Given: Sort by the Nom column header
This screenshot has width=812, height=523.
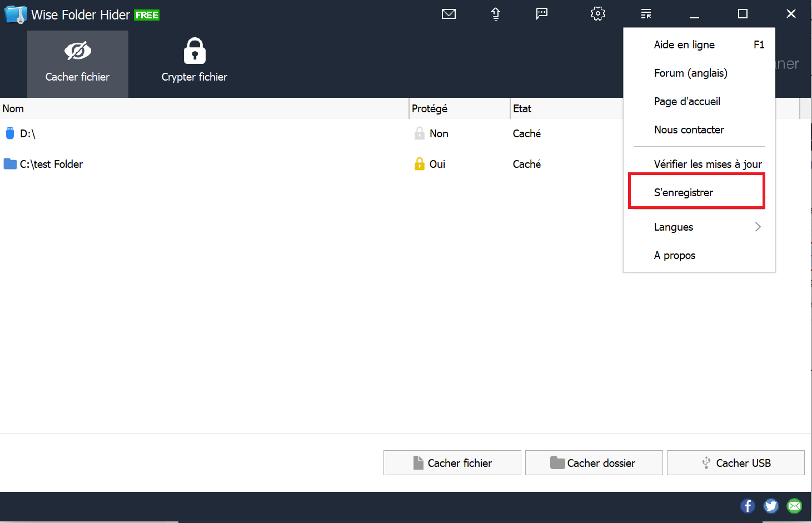Looking at the screenshot, I should pos(205,108).
